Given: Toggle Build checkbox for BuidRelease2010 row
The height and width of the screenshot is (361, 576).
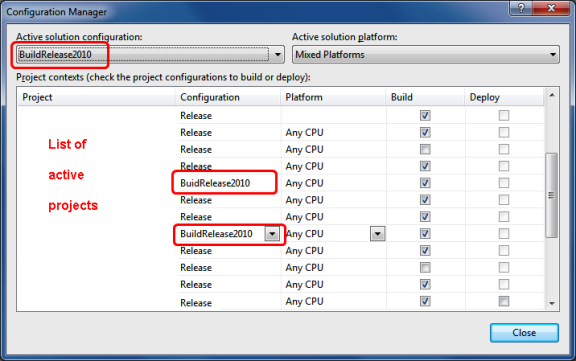Looking at the screenshot, I should coord(425,183).
